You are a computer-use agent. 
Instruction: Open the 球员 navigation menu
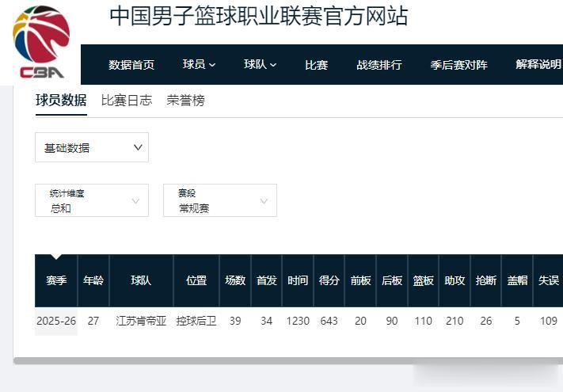(199, 65)
